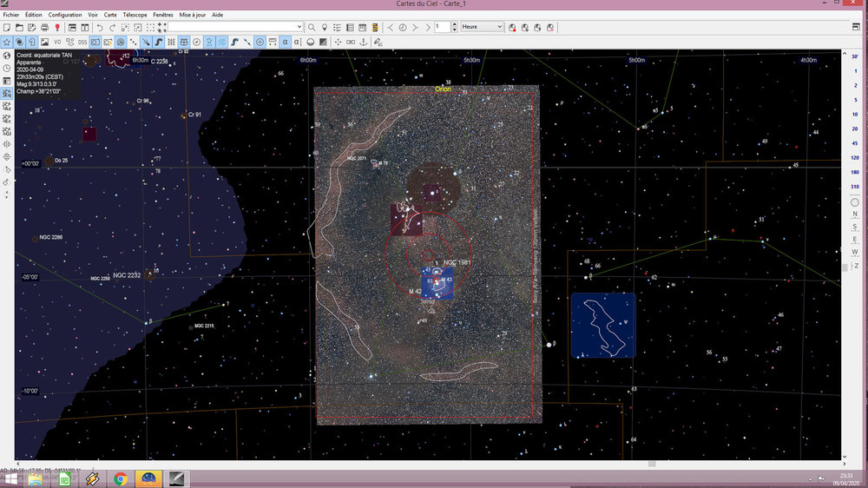Image resolution: width=868 pixels, height=488 pixels.
Task: Click the Orion constellation label
Action: click(x=443, y=89)
